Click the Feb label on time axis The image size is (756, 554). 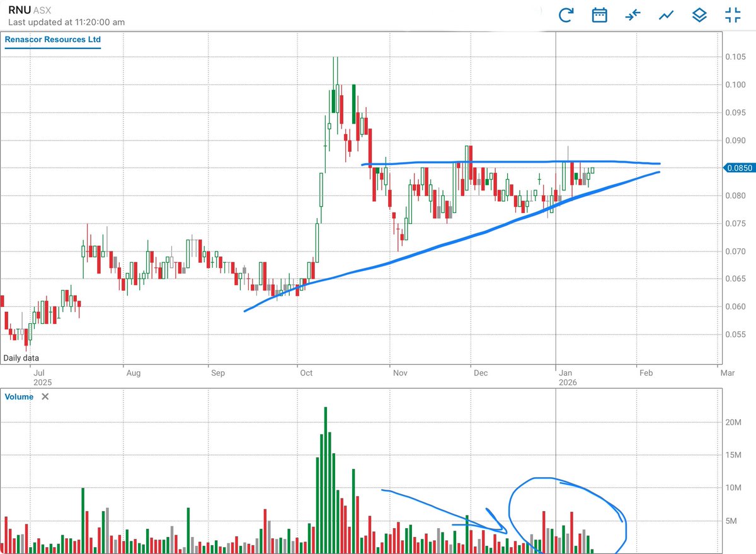pyautogui.click(x=646, y=373)
